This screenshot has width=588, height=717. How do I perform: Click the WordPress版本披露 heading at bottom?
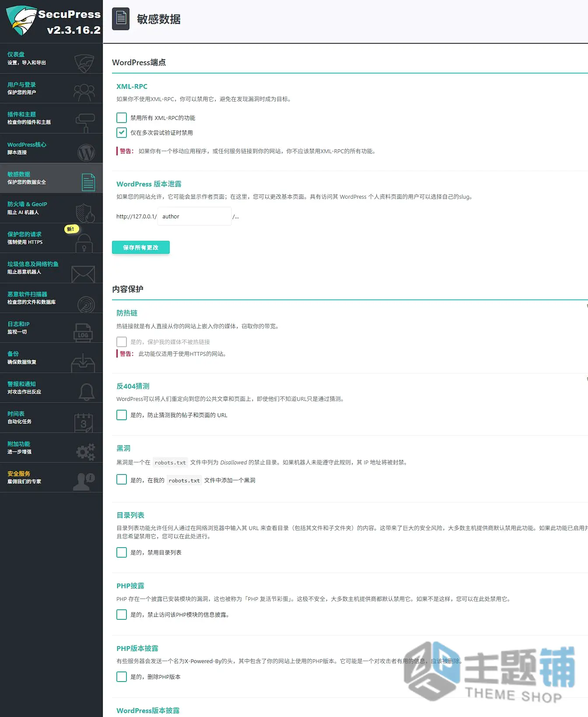tap(148, 710)
